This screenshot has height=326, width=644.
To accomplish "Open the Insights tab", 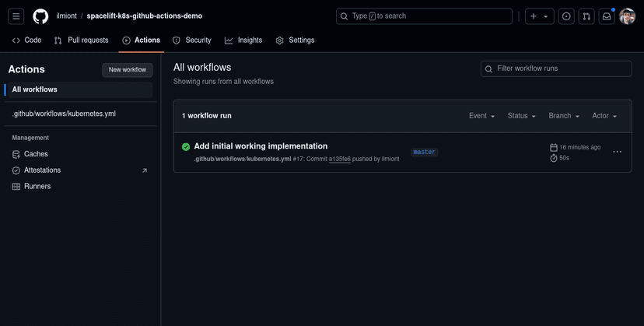I will coord(243,40).
